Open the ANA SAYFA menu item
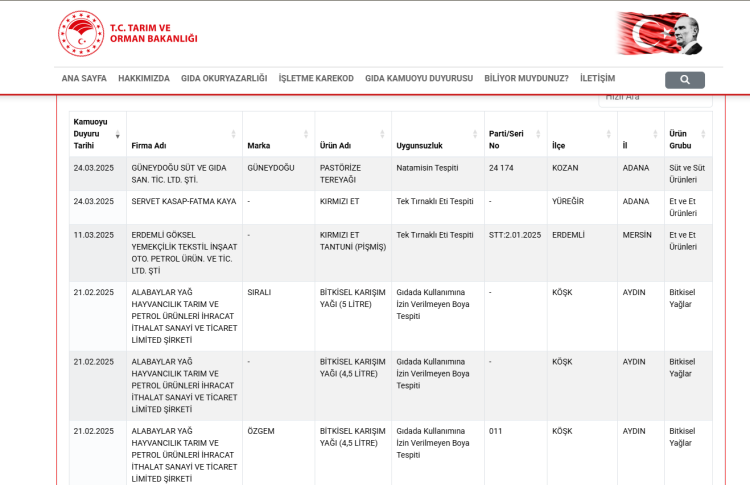Image resolution: width=750 pixels, height=485 pixels. pos(84,78)
